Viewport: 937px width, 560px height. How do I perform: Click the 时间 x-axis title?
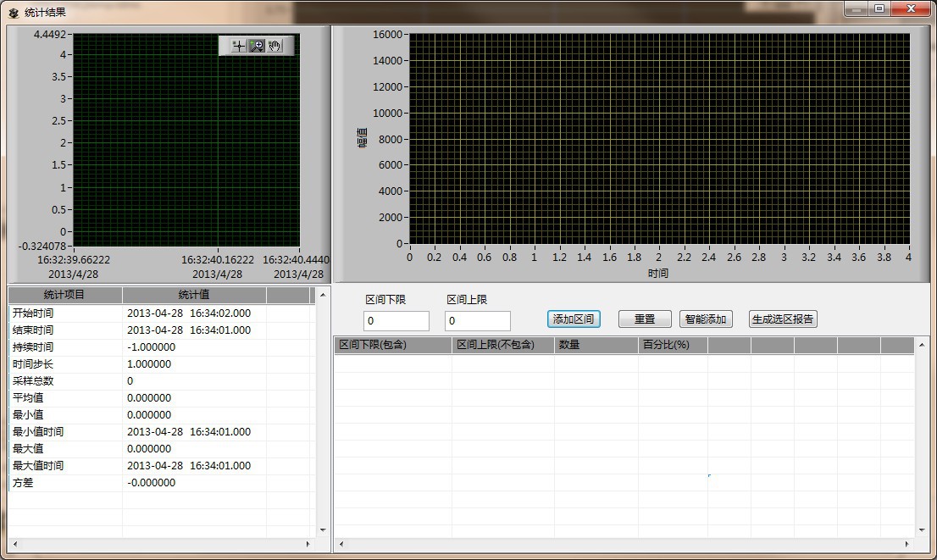click(658, 273)
